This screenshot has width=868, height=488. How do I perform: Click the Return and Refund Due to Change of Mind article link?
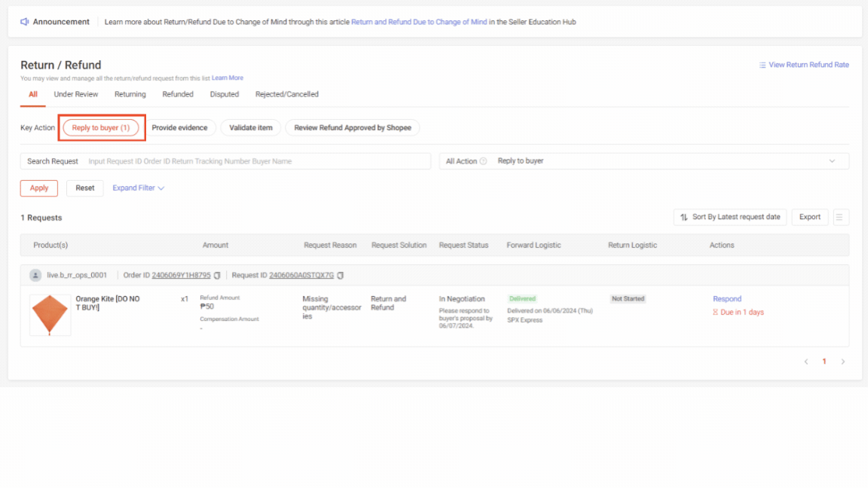coord(418,21)
